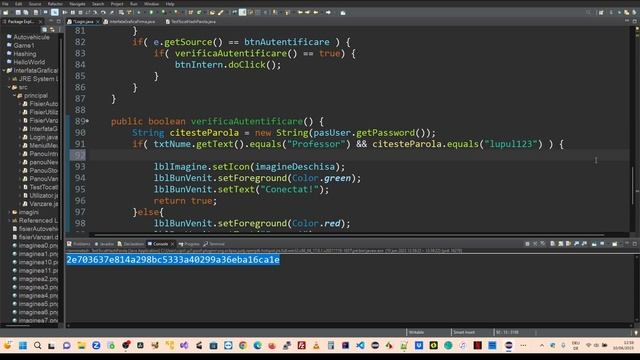Click the Save All toolbar icon
640x360 pixels.
[x=26, y=13]
